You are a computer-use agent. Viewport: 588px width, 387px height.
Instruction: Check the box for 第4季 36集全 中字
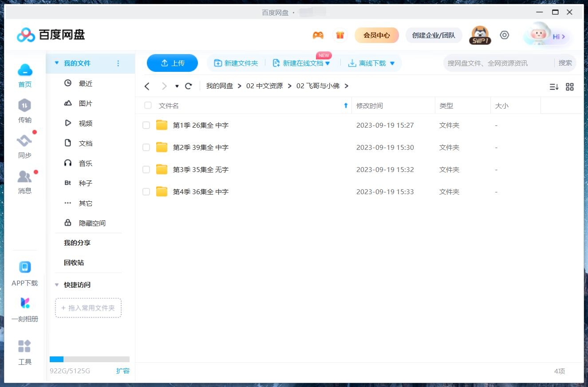tap(146, 192)
